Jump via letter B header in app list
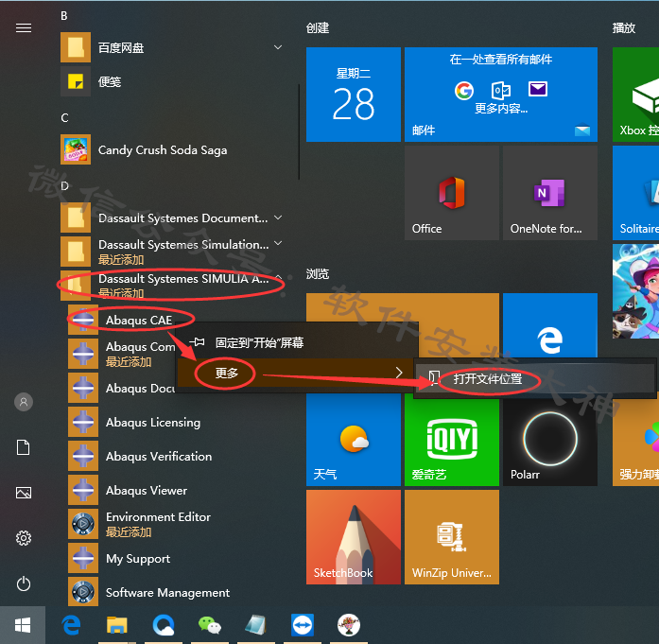Screen dimensions: 659x644 point(64,16)
